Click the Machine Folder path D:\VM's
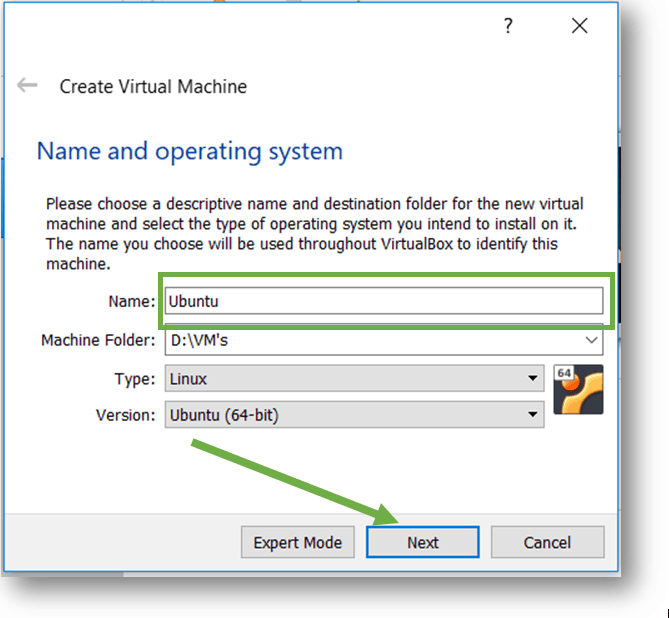Viewport: 669px width, 618px height. point(199,340)
